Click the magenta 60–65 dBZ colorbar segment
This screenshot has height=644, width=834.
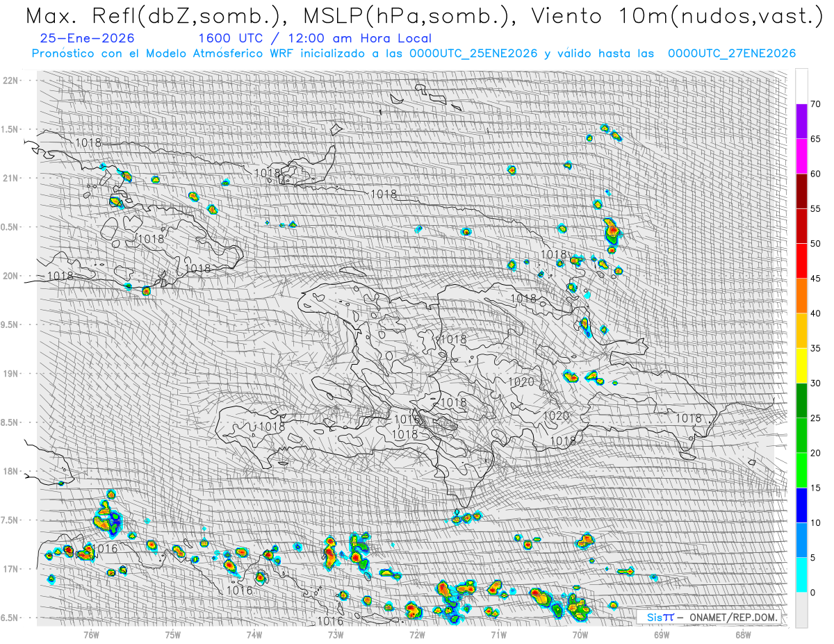pyautogui.click(x=801, y=156)
